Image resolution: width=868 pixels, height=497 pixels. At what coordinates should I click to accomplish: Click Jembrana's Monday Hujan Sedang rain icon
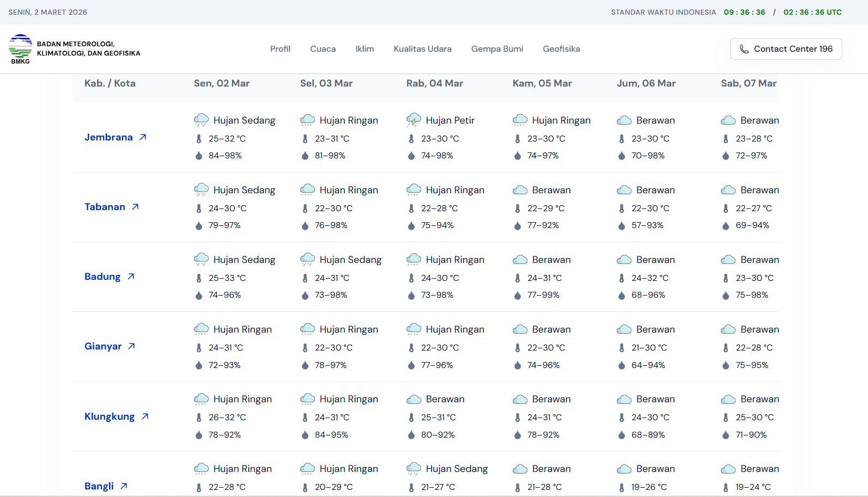pyautogui.click(x=201, y=120)
